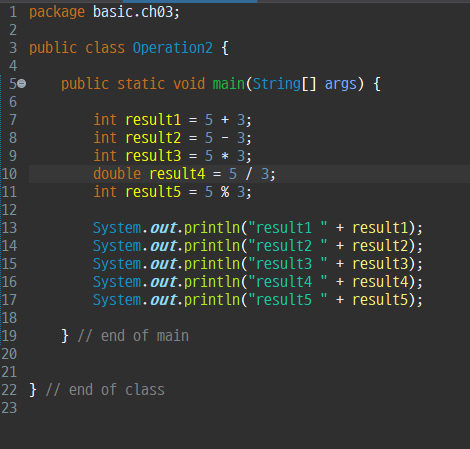Viewport: 470px width, 449px height.
Task: Click the args parameter
Action: tap(341, 84)
